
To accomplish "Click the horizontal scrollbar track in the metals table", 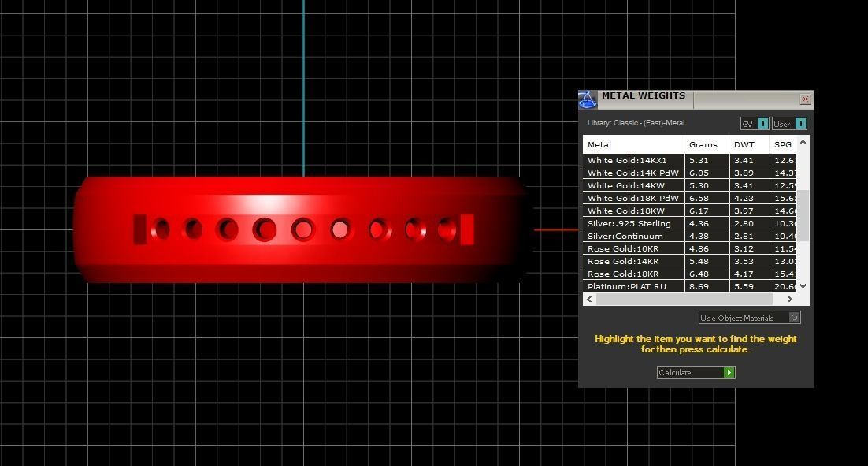I will [x=684, y=299].
